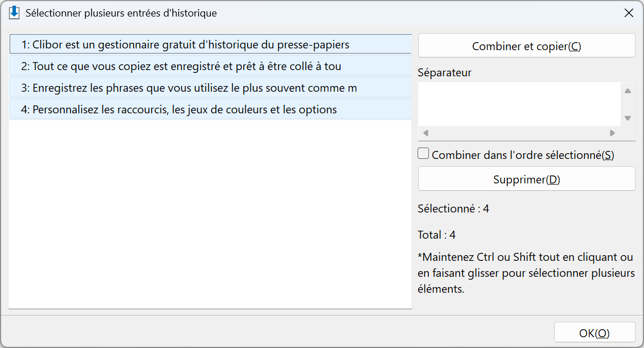This screenshot has height=348, width=644.
Task: Click inside the Séparateur text field
Action: click(519, 104)
